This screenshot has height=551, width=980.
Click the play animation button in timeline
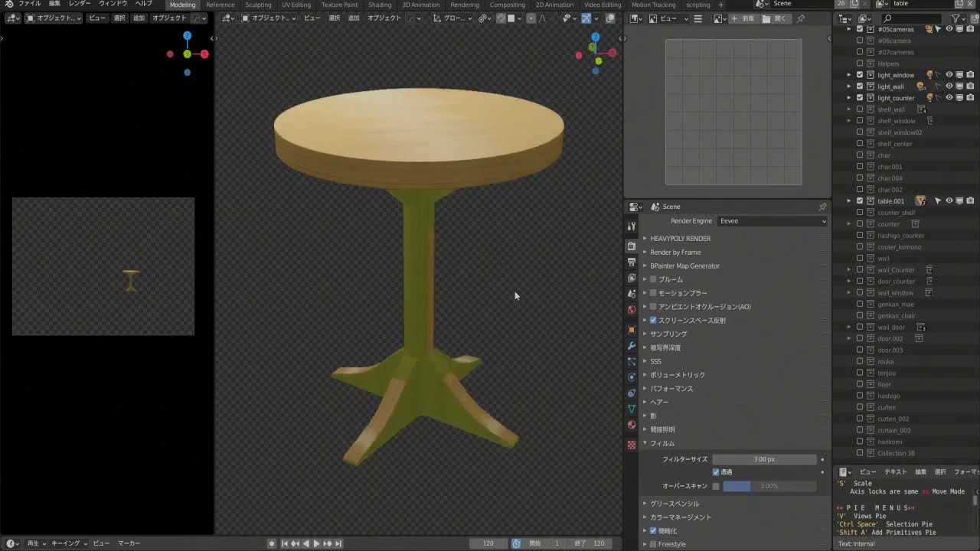(x=316, y=543)
